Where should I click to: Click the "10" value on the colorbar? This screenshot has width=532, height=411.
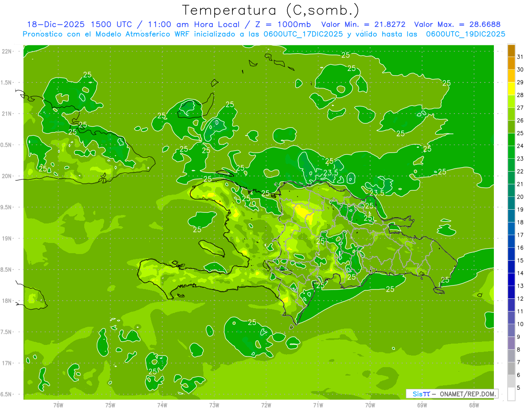point(520,324)
